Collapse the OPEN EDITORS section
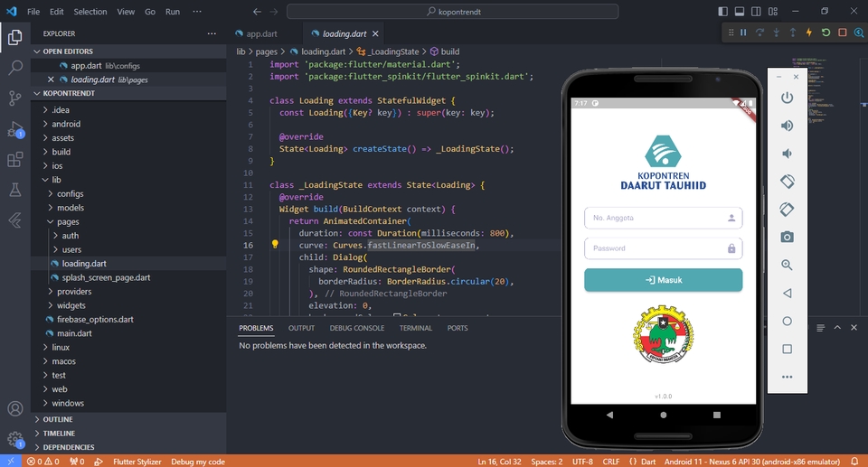This screenshot has height=467, width=868. click(x=128, y=51)
